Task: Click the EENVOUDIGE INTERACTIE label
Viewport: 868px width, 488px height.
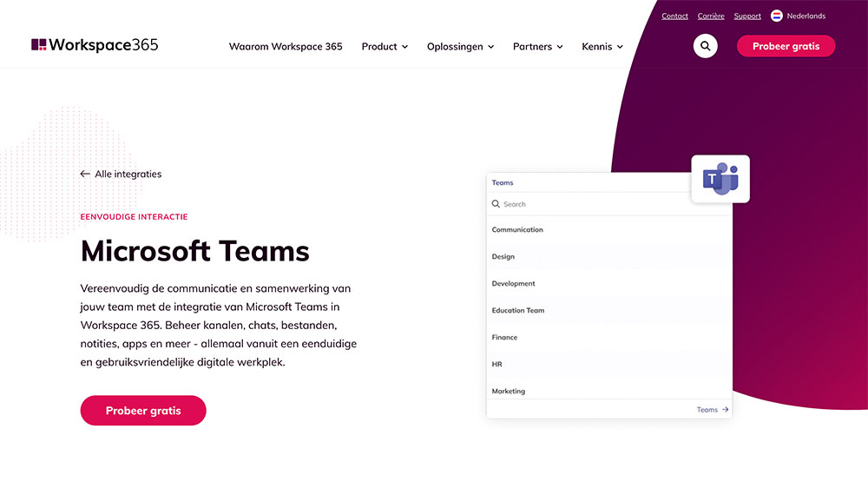Action: tap(134, 216)
